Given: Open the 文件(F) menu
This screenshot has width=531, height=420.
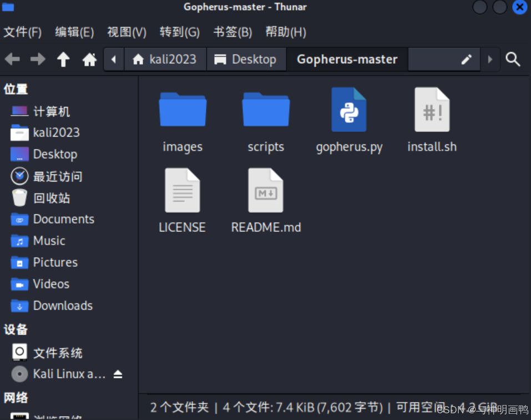Looking at the screenshot, I should point(23,32).
